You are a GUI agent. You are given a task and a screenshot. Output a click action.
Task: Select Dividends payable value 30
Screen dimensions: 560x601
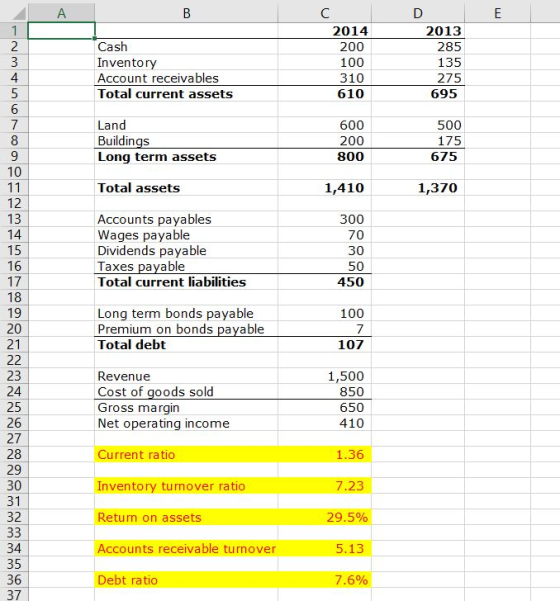pyautogui.click(x=325, y=251)
